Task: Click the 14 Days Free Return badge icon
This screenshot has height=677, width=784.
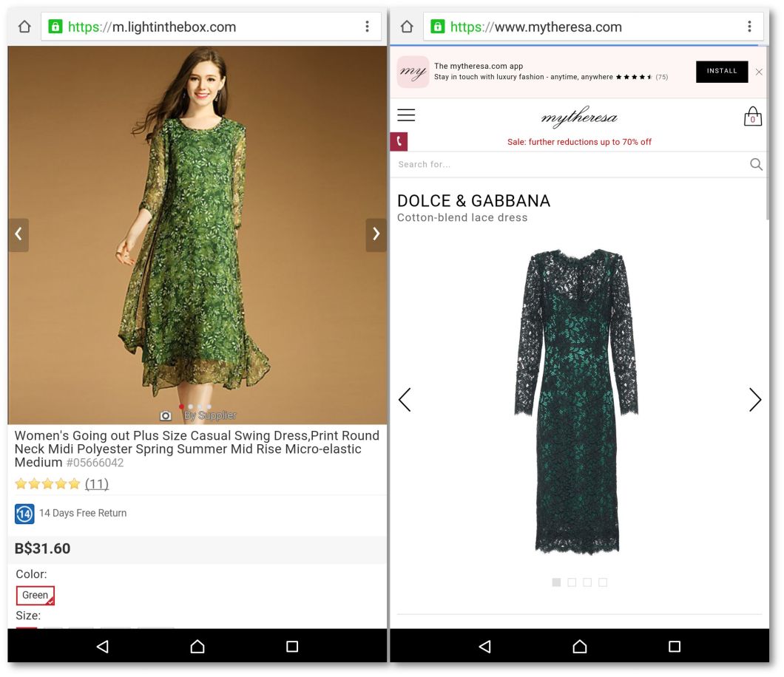Action: coord(23,512)
